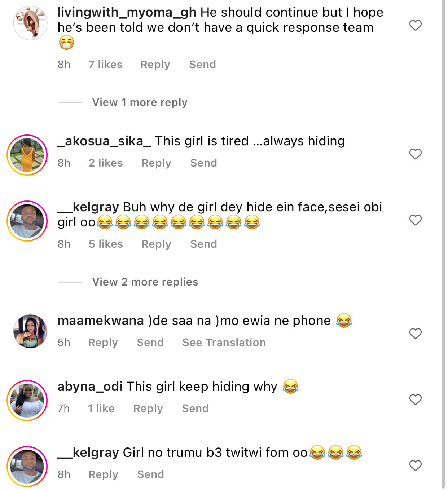Heart maamekwana's comment
The width and height of the screenshot is (448, 490).
[415, 334]
